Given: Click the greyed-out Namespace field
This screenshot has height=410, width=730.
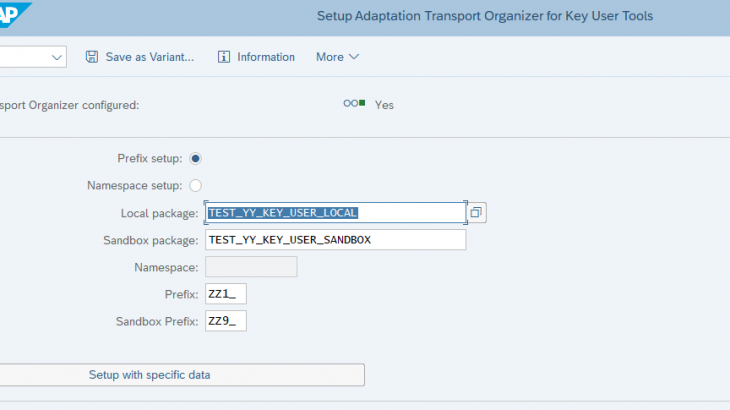Looking at the screenshot, I should 251,267.
